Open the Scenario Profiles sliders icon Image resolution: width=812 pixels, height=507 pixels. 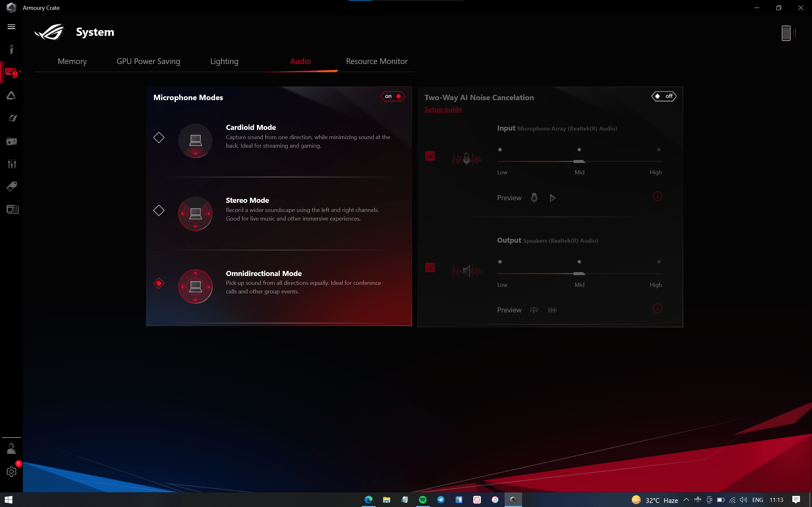click(11, 164)
